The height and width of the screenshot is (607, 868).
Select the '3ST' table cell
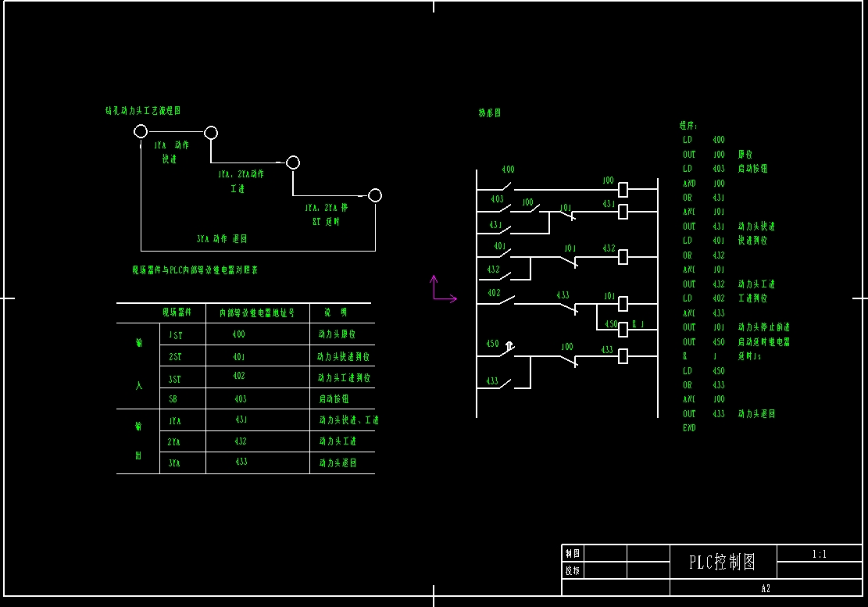pos(174,379)
